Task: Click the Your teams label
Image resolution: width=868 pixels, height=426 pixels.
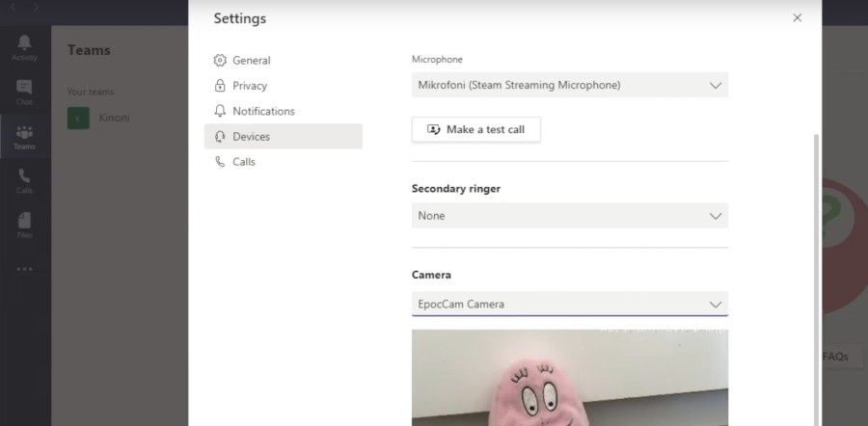Action: [91, 92]
